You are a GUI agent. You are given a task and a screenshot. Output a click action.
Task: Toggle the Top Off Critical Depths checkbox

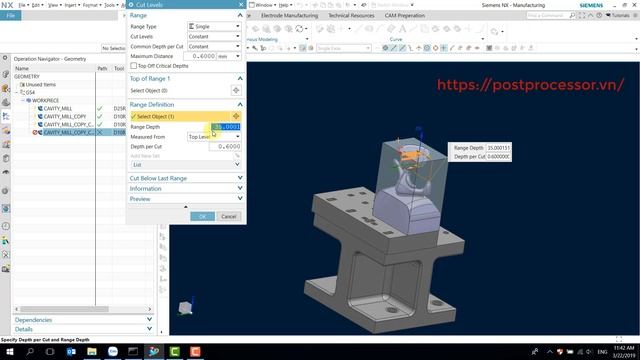tap(133, 66)
